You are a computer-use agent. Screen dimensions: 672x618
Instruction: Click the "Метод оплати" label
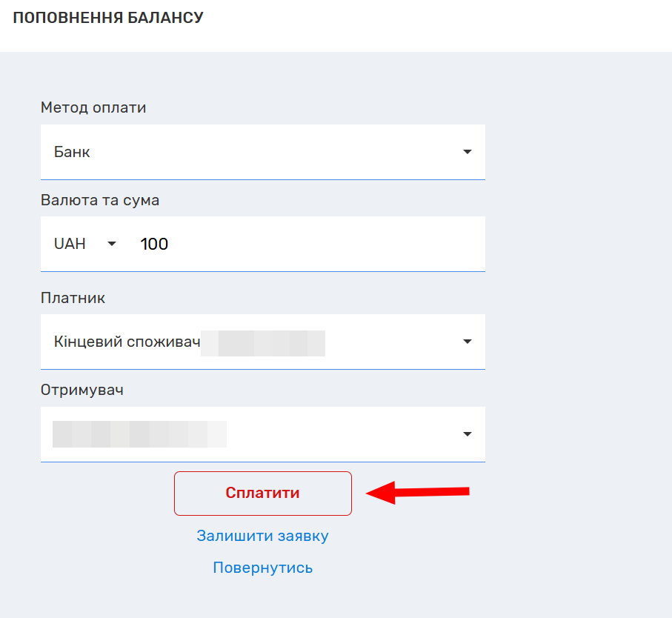93,107
